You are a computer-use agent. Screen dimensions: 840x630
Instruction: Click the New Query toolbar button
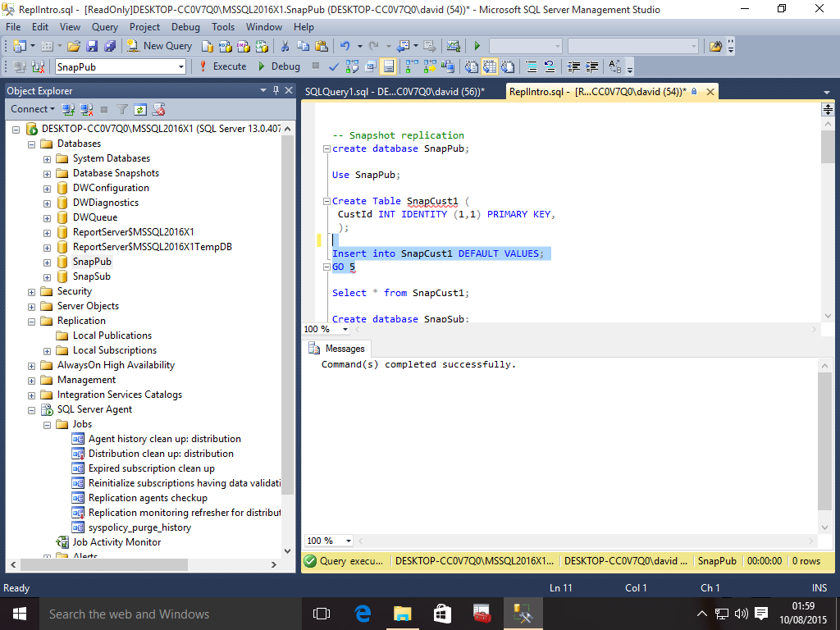tap(159, 46)
